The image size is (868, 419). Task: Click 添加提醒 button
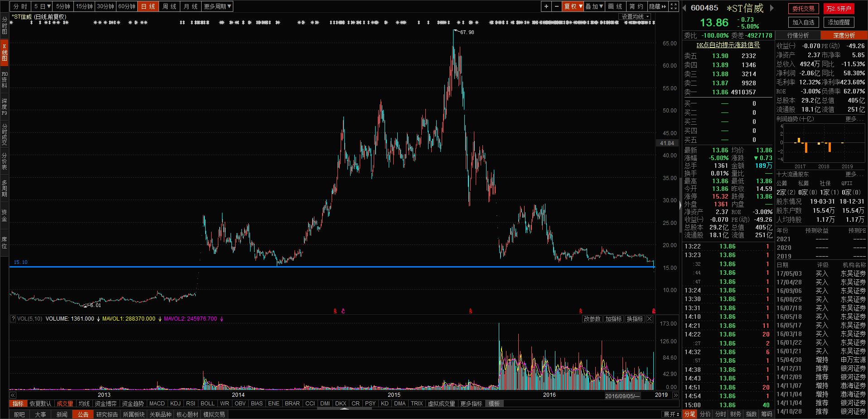tap(839, 22)
